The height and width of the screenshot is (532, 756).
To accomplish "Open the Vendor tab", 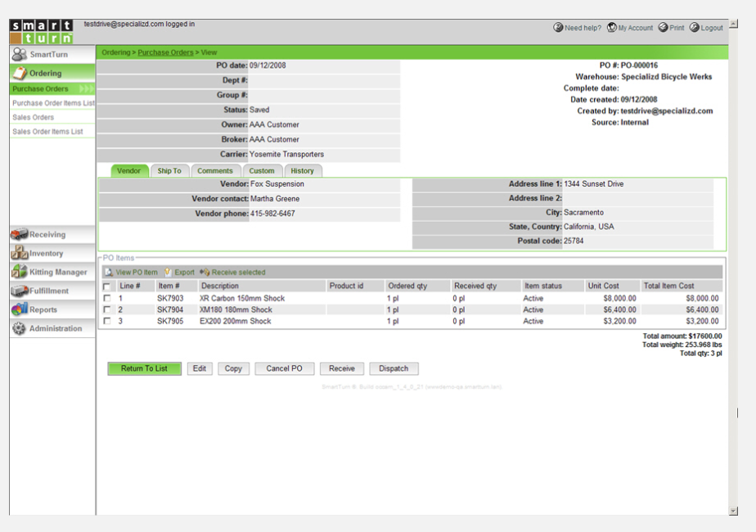I will [129, 171].
